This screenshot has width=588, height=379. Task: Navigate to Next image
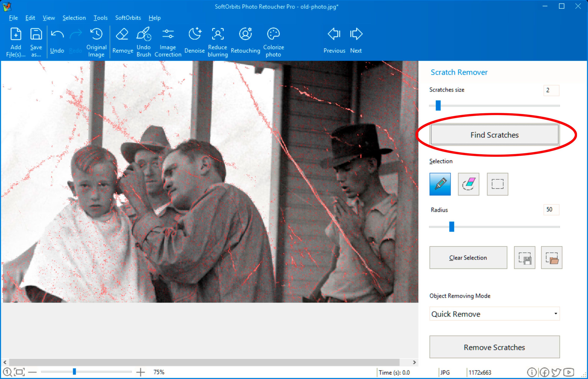[x=357, y=42]
